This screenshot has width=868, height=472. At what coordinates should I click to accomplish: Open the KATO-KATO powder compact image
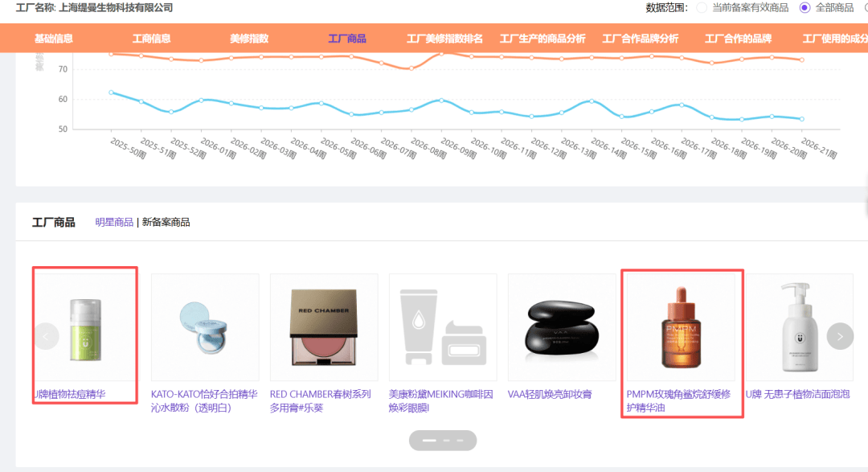[x=205, y=326]
